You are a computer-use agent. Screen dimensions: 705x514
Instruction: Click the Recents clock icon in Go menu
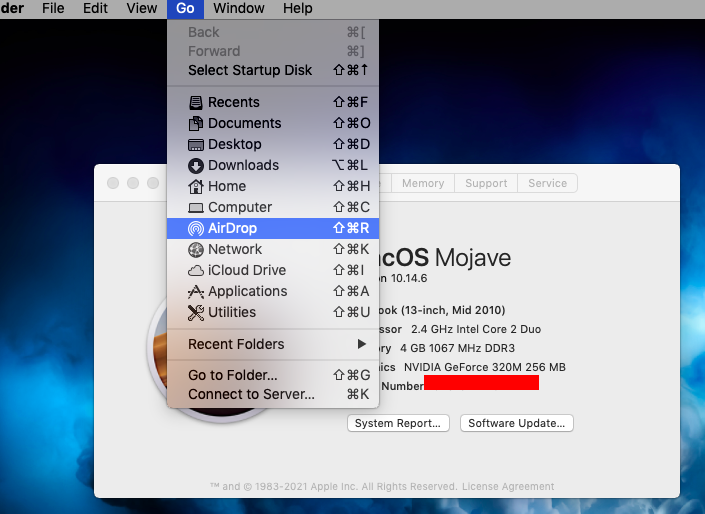[x=196, y=102]
